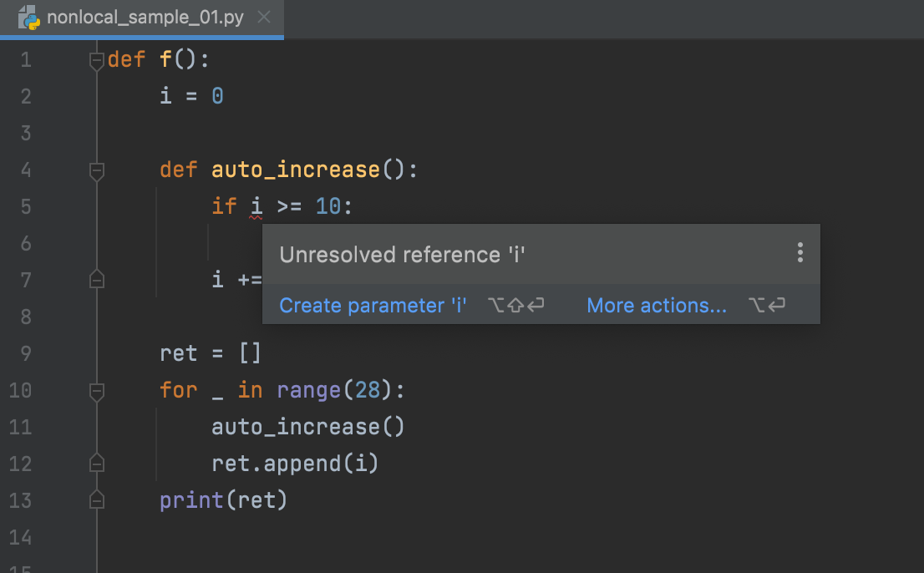
Task: Click the underlined 'i' on line 5
Action: [x=256, y=206]
